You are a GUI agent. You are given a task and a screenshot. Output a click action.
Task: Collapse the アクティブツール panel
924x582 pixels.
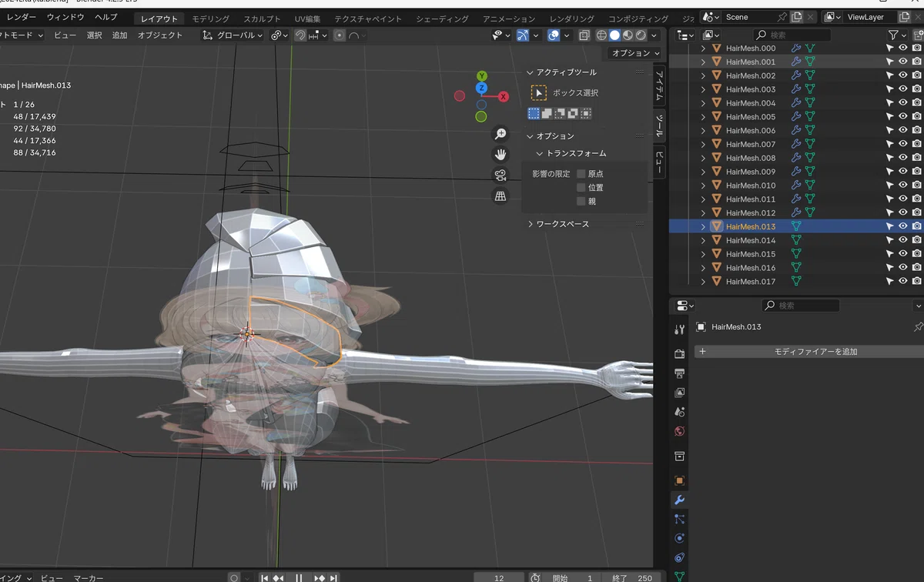(x=530, y=72)
